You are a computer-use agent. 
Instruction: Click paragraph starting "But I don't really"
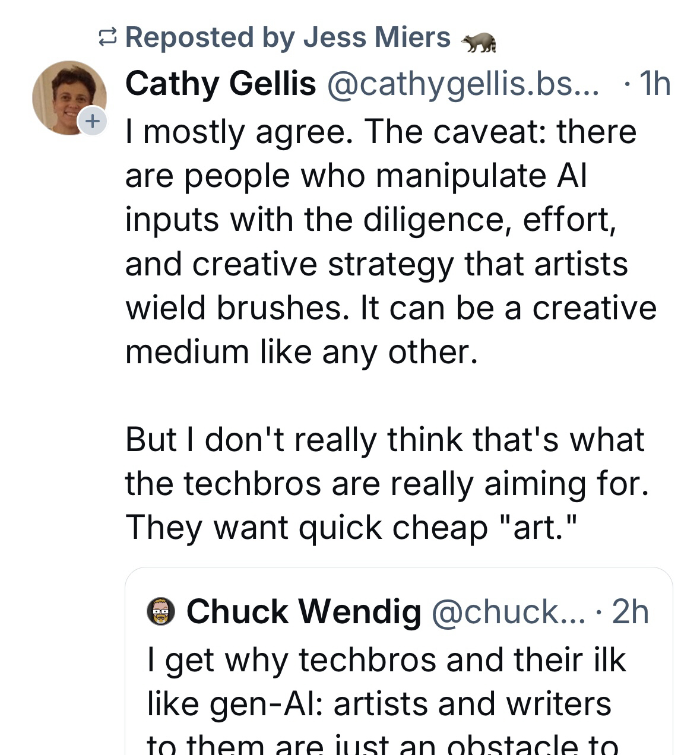(x=384, y=440)
